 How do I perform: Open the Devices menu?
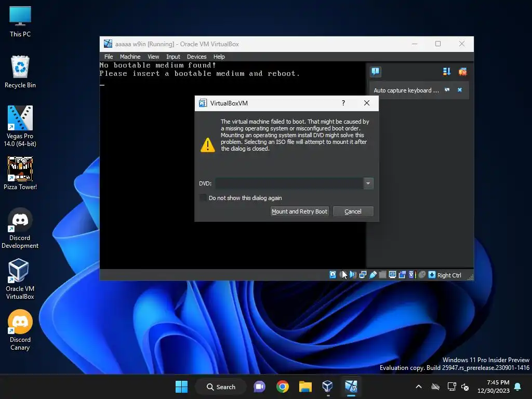tap(196, 57)
